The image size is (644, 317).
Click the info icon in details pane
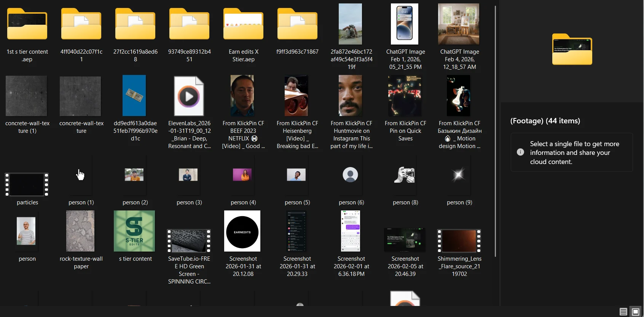click(x=520, y=152)
